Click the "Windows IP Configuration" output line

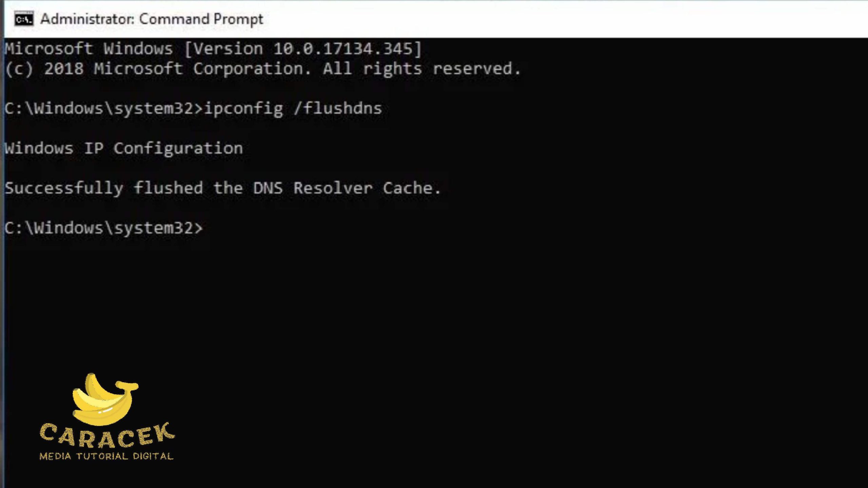point(124,148)
